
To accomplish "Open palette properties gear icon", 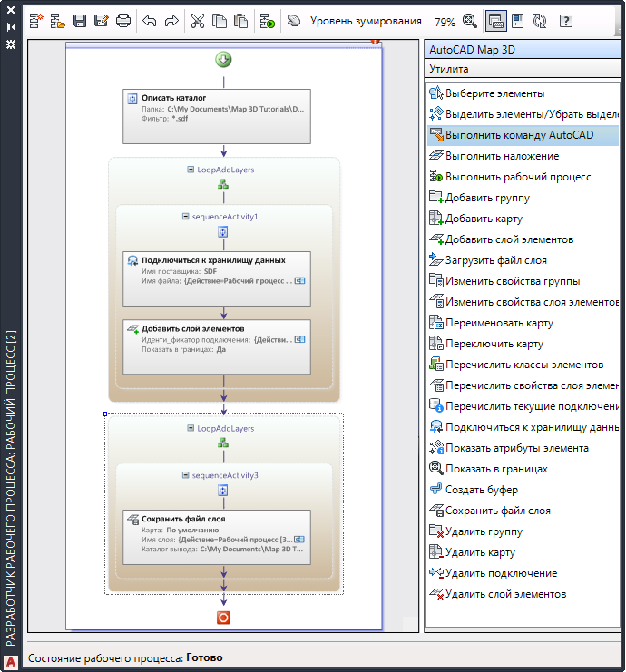I will (11, 44).
